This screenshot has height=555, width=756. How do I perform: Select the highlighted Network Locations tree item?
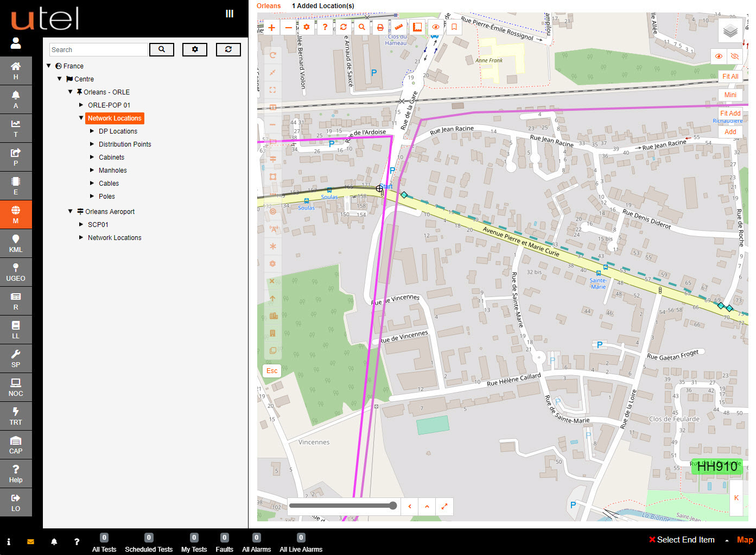[115, 118]
